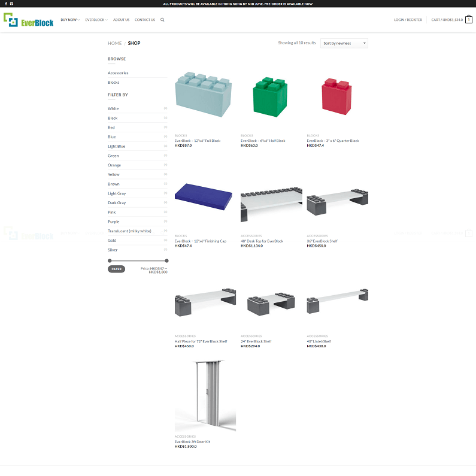Image resolution: width=476 pixels, height=476 pixels.
Task: Browse the Accessories category
Action: click(x=118, y=73)
